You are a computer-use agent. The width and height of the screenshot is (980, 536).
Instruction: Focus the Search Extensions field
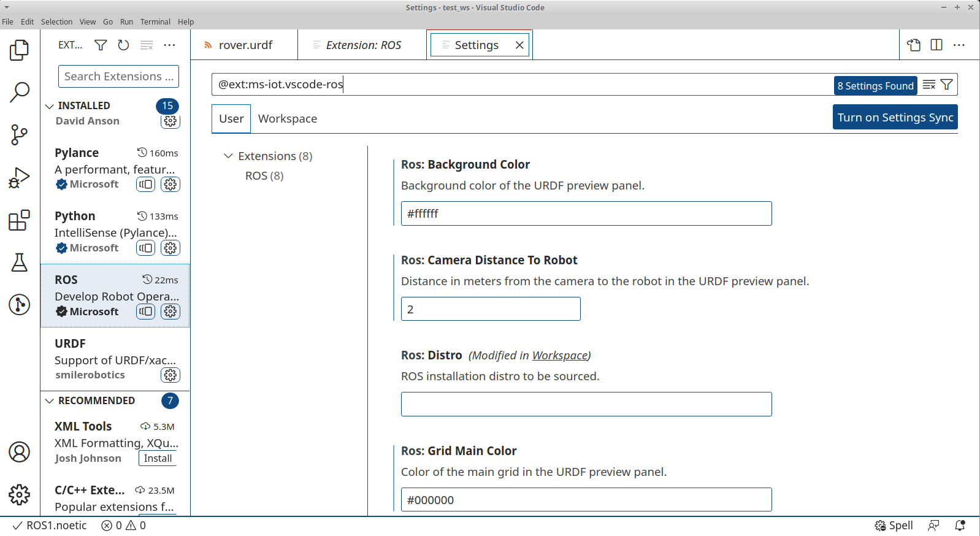118,77
